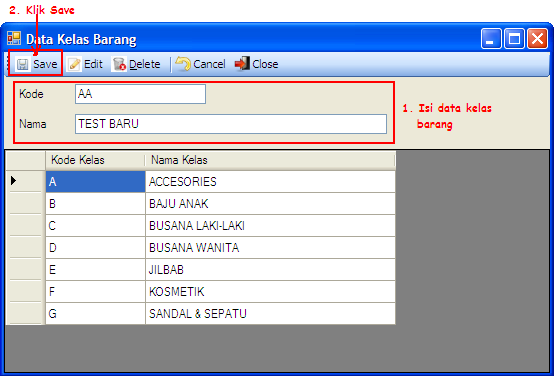
Task: Click the window icon in title bar
Action: pos(14,38)
